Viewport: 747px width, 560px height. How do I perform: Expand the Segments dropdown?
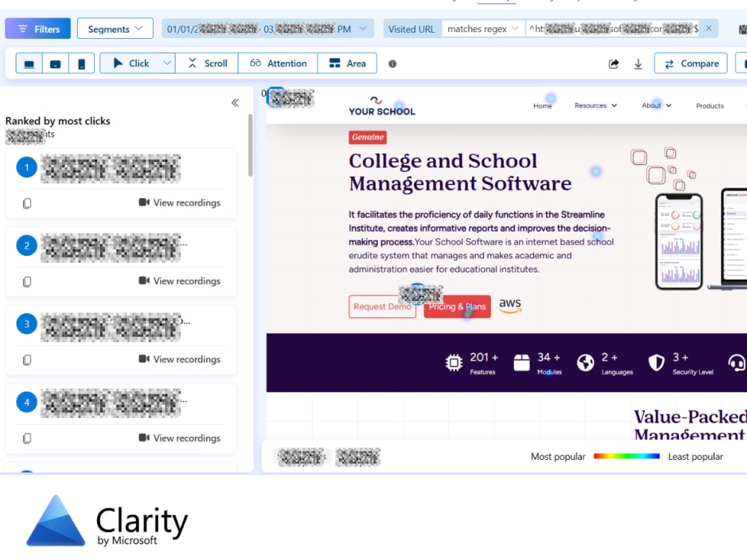point(115,29)
